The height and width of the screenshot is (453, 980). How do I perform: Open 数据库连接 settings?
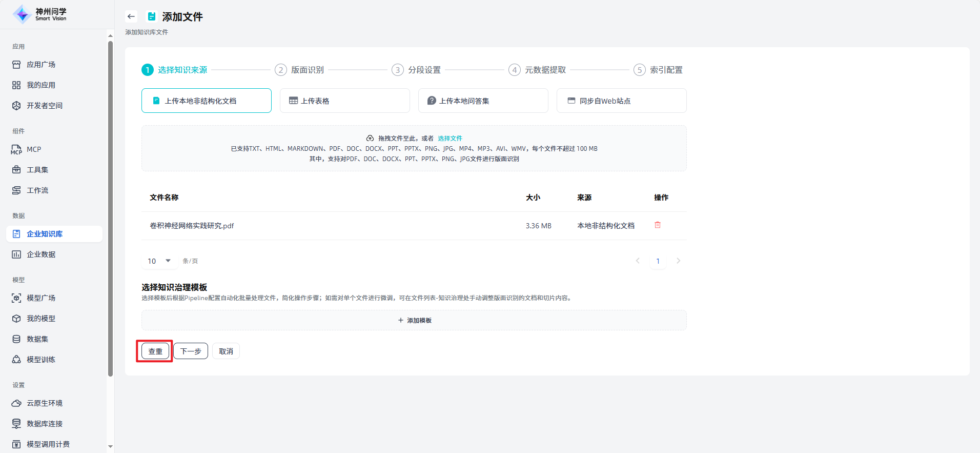44,424
